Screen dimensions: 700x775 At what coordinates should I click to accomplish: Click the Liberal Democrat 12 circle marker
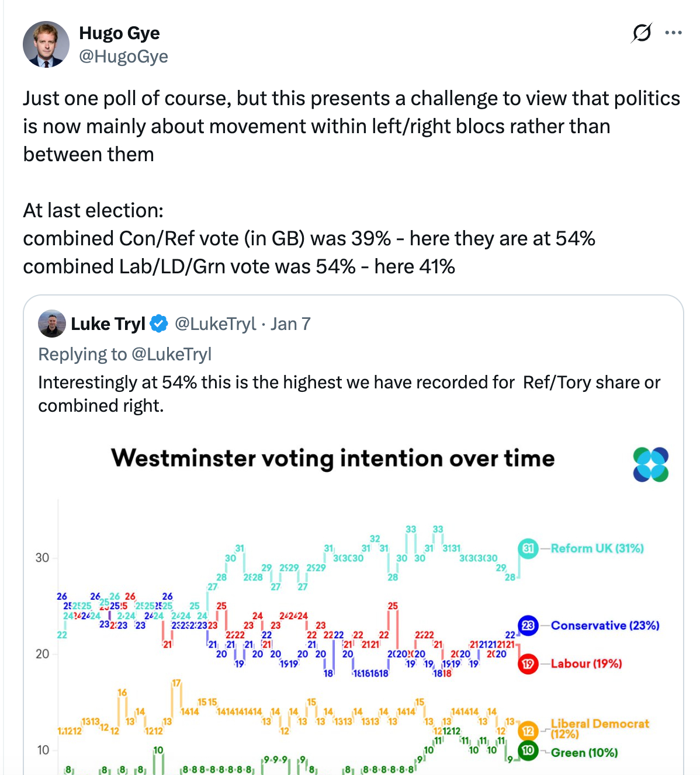pos(528,731)
